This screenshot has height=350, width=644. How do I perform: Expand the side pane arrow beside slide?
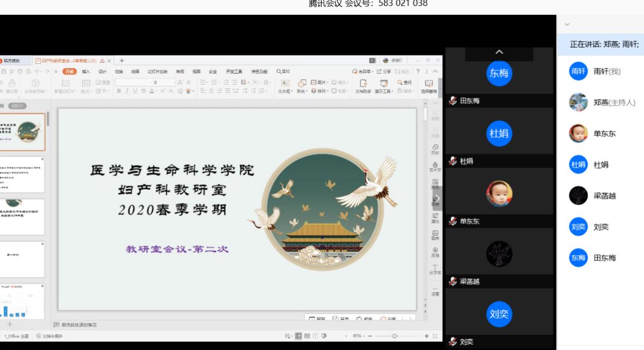click(x=437, y=199)
